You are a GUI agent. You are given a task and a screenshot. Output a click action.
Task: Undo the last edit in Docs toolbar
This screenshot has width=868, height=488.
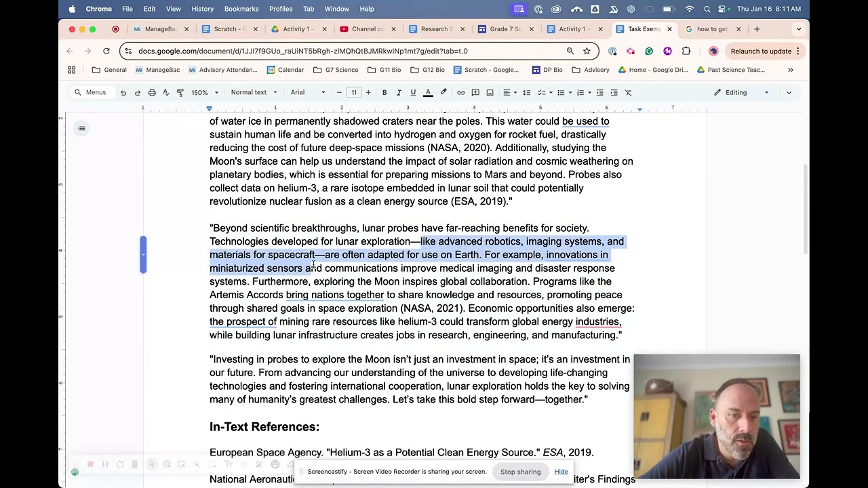(x=123, y=93)
